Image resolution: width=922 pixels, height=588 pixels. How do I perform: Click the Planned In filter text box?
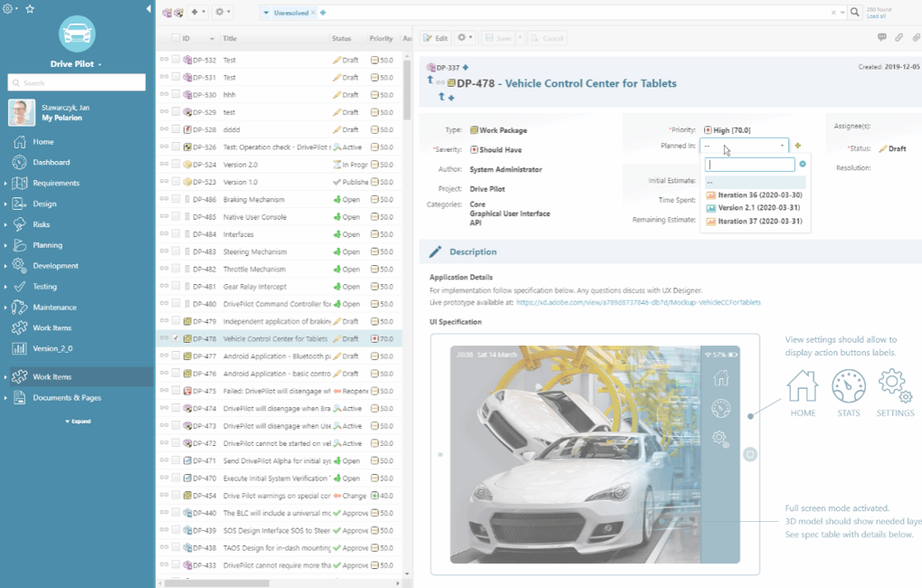(x=749, y=165)
